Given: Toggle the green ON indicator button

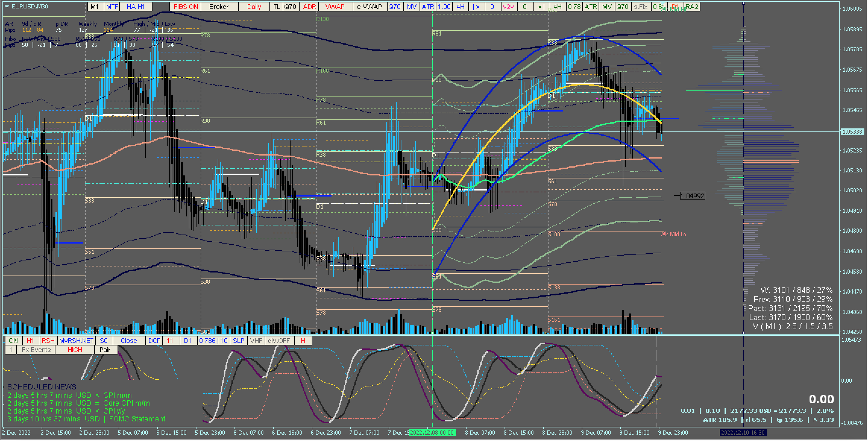Looking at the screenshot, I should point(13,341).
